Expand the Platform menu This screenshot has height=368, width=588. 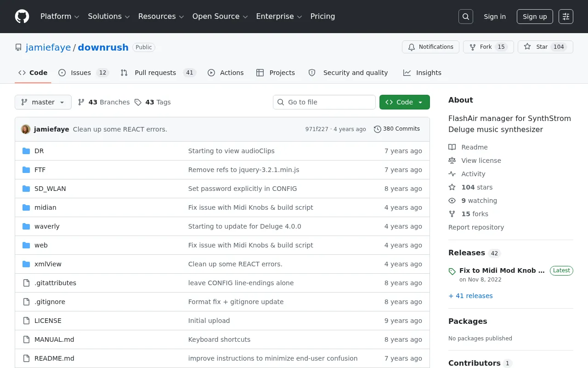[60, 17]
